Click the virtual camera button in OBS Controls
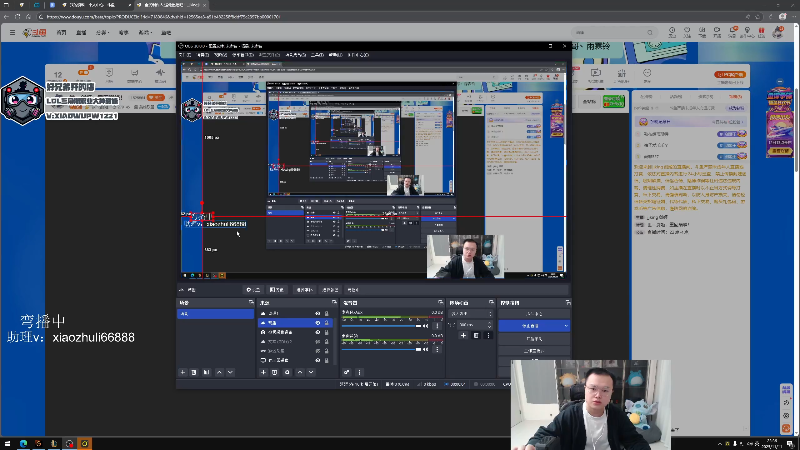Viewport: 800px width, 450px height. point(534,339)
